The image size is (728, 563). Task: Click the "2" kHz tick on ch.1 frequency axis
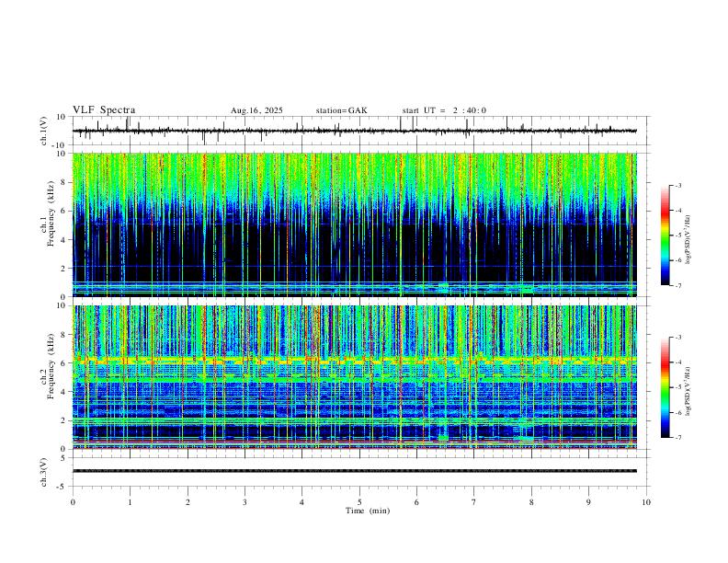63,269
